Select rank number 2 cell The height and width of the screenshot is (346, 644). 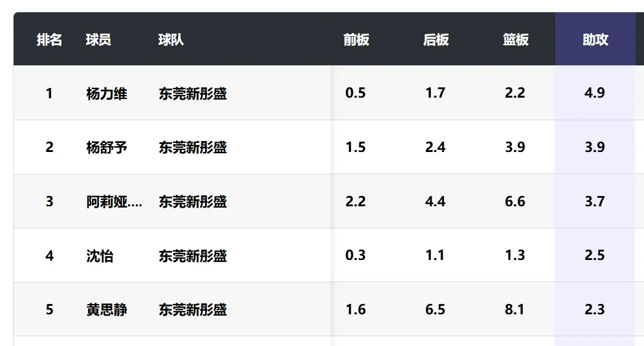tap(49, 147)
